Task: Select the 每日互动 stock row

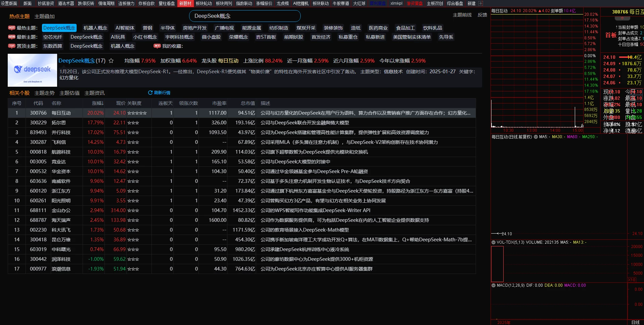Action: [242, 113]
